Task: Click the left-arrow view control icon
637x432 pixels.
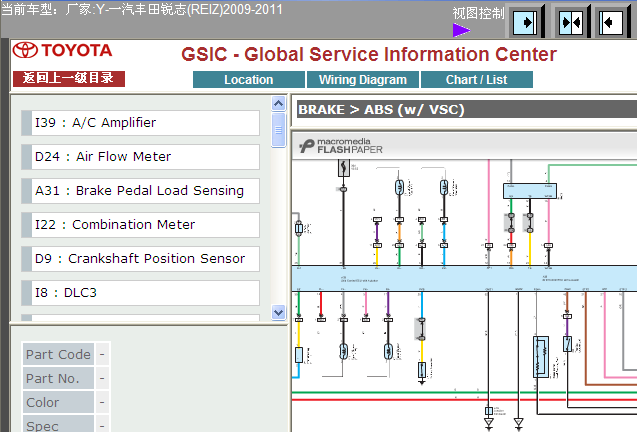Action: coord(611,22)
